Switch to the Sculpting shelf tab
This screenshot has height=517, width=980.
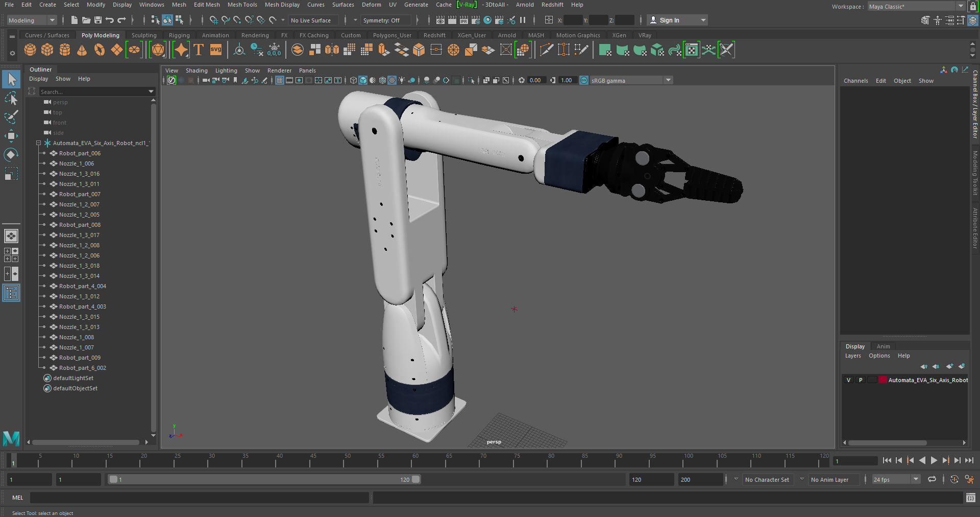144,35
